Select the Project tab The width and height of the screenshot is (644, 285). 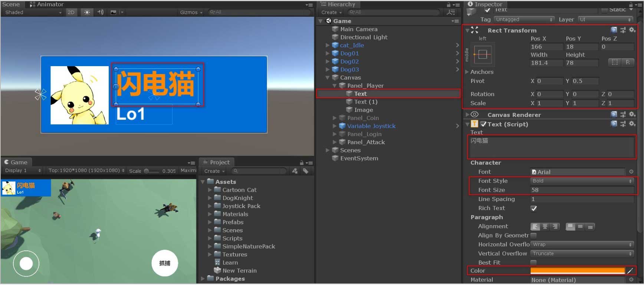216,162
